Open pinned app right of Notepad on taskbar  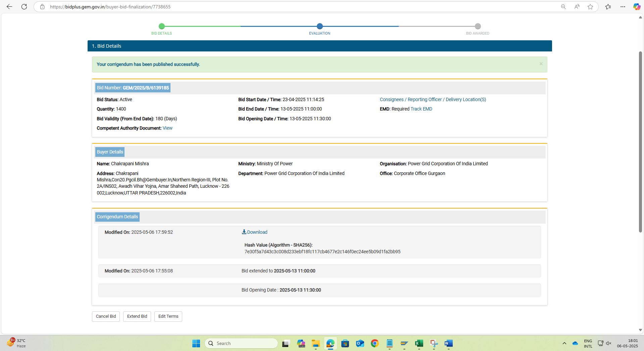[404, 343]
